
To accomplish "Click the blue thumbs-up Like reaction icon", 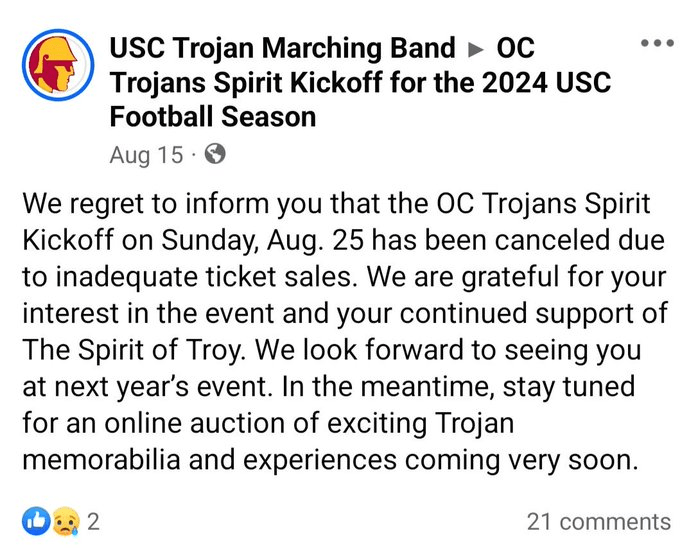I will click(x=36, y=521).
